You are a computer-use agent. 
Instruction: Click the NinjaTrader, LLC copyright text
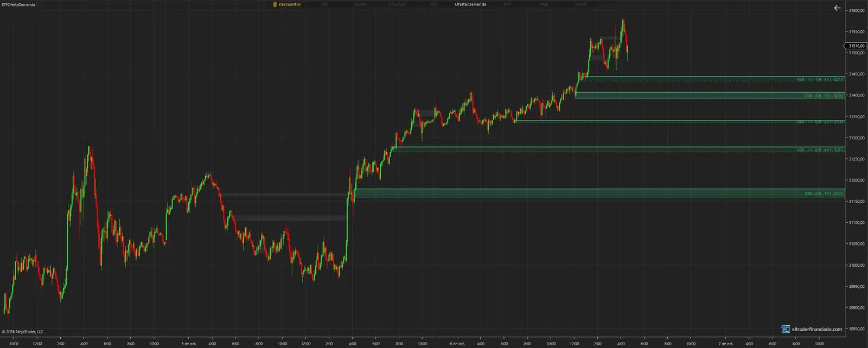pos(22,332)
